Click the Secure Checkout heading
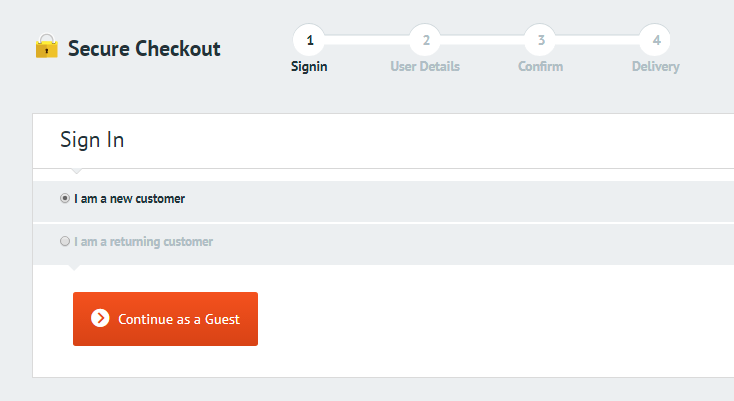 click(144, 48)
